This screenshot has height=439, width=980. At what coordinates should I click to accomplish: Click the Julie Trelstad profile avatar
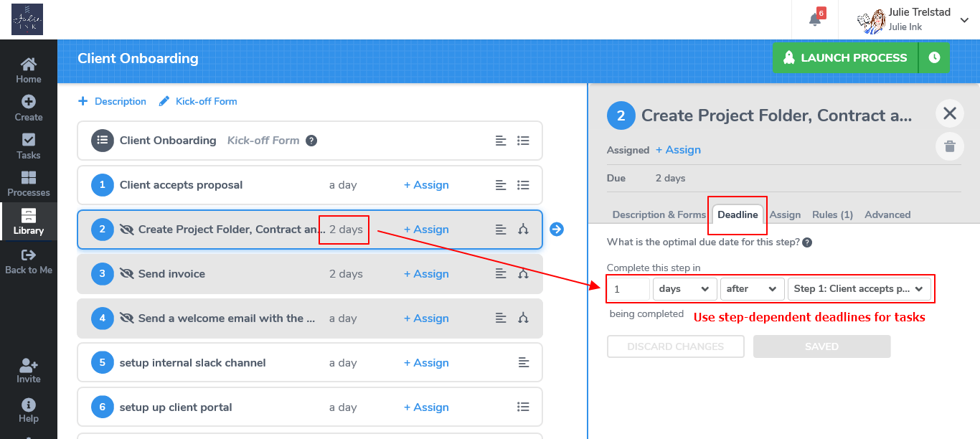870,20
